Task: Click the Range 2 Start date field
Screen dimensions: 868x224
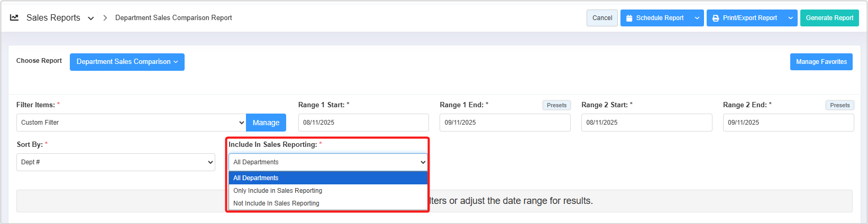Action: click(x=646, y=123)
